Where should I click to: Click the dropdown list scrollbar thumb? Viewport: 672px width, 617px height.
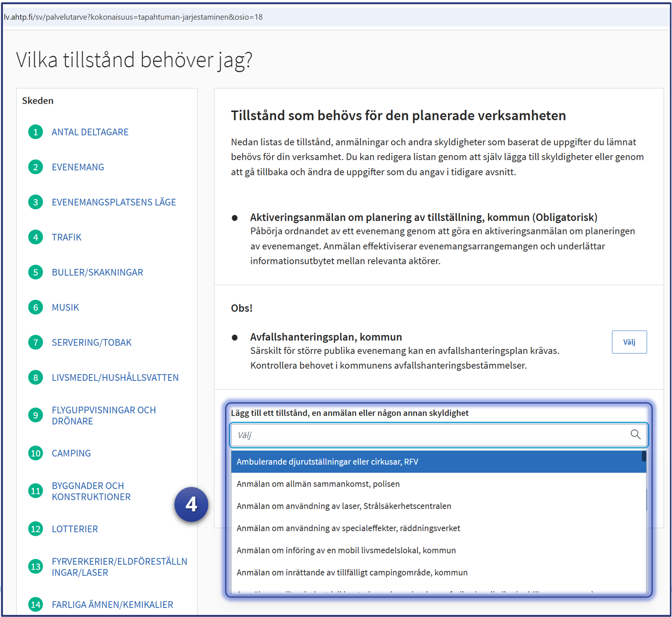click(x=643, y=456)
